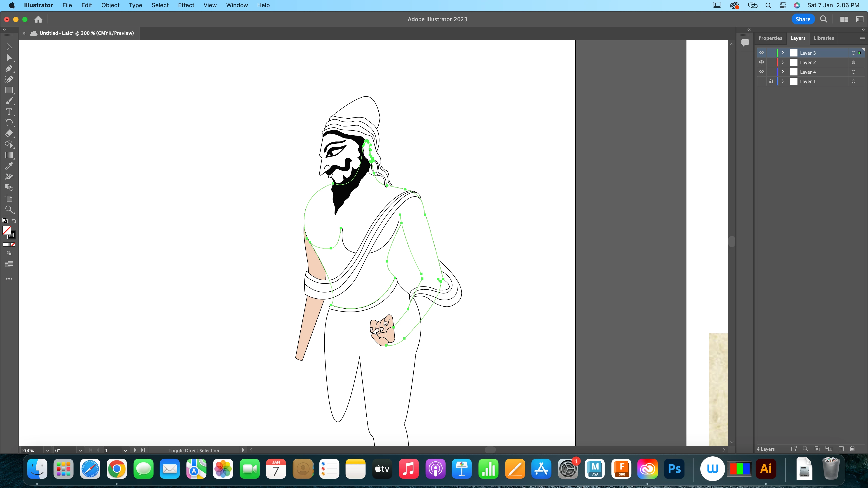The height and width of the screenshot is (488, 868).
Task: Click the Home button
Action: pyautogui.click(x=38, y=19)
